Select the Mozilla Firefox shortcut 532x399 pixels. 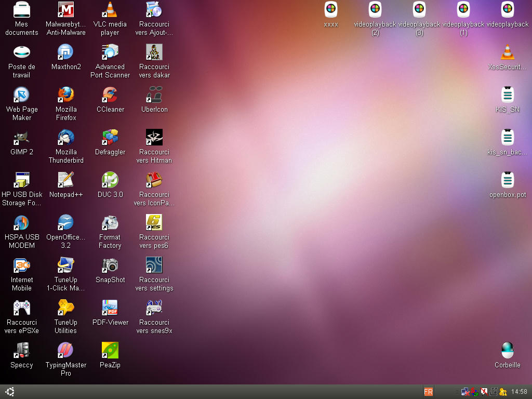point(66,95)
